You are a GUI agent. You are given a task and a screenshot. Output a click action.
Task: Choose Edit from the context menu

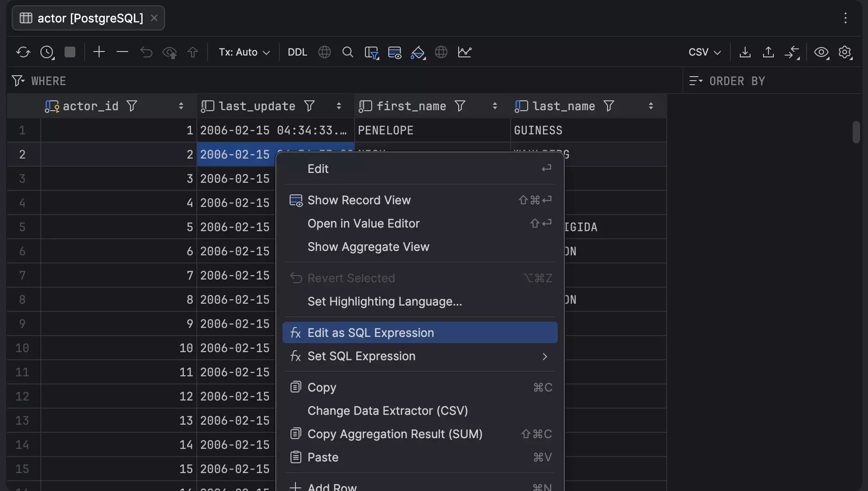[420, 169]
